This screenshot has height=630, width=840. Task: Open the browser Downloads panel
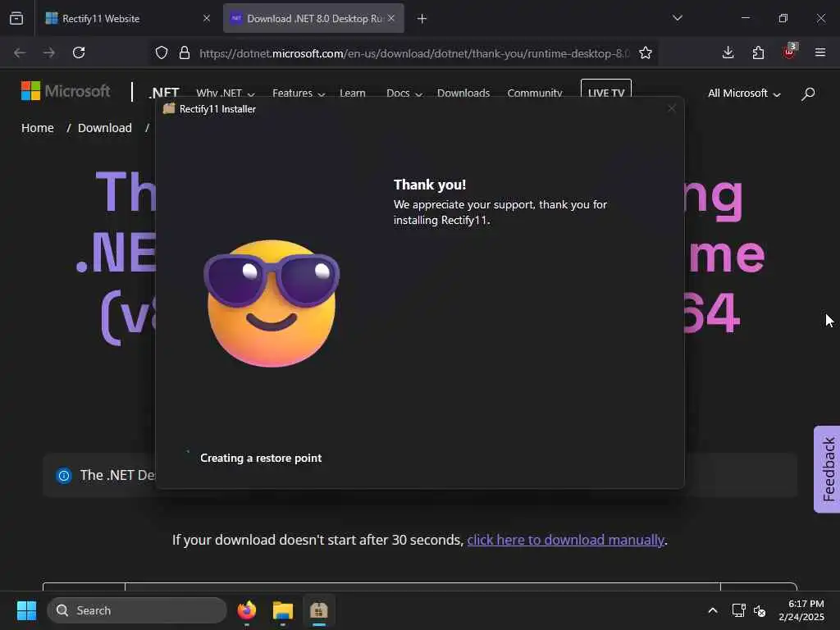point(728,52)
